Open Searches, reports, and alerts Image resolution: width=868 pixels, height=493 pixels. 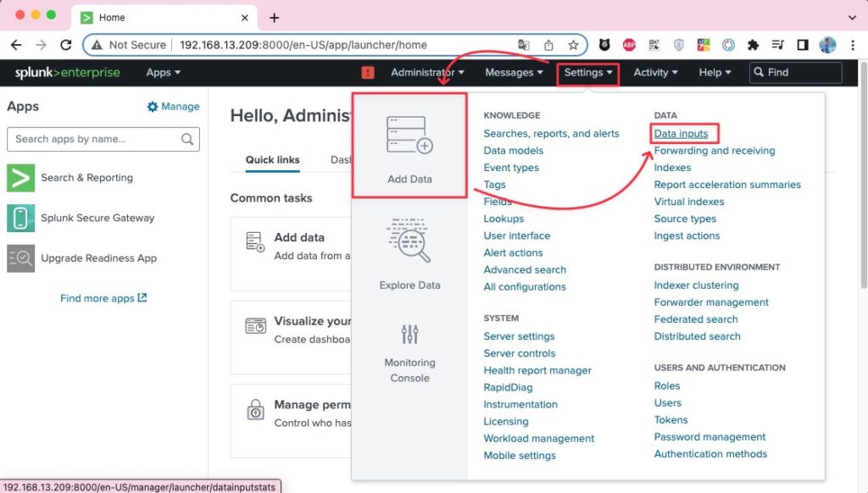pyautogui.click(x=551, y=133)
